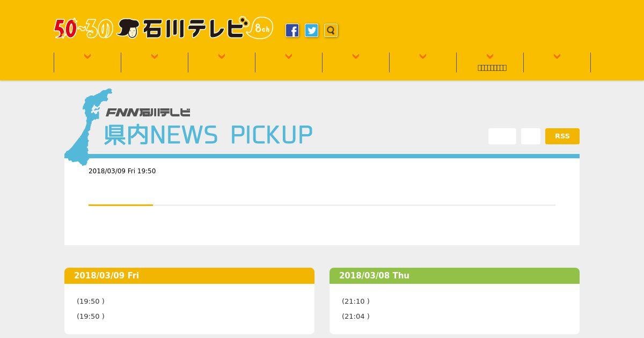Click the small white button left of RSS

pos(531,136)
